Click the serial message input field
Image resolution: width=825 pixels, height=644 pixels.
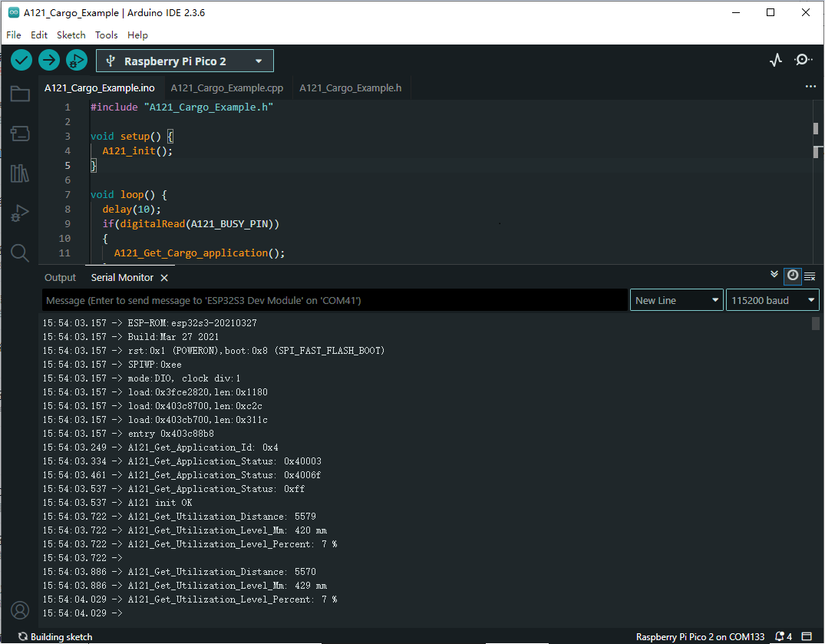tap(335, 300)
